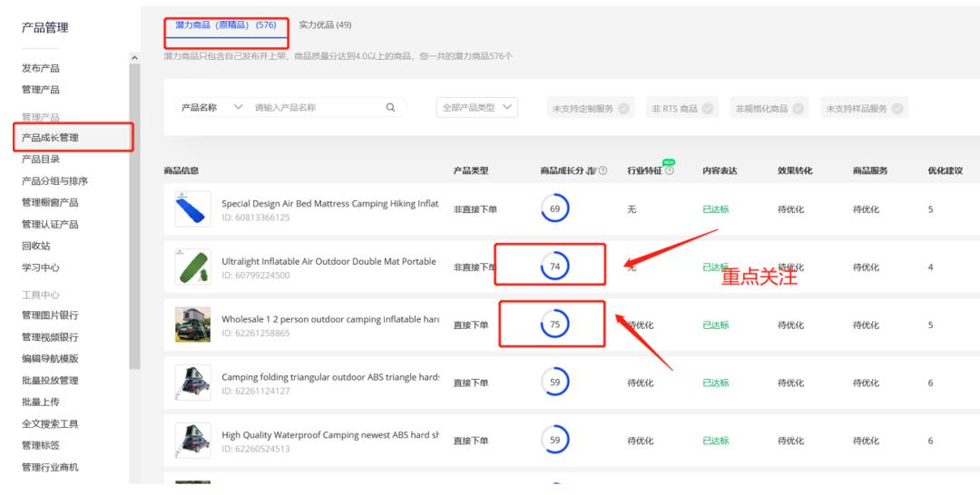Screen dimensions: 980x495
Task: Toggle 非规格化商品 filter chip
Action: pos(769,108)
